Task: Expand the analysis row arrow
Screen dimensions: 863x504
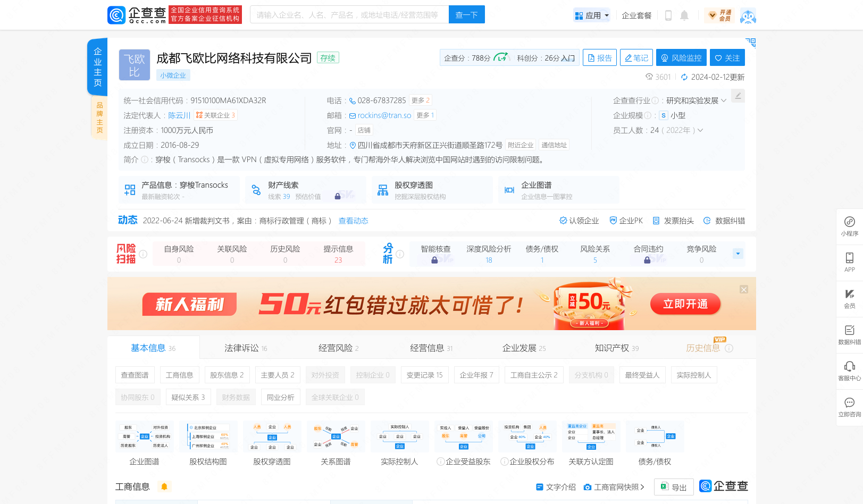Action: pyautogui.click(x=738, y=254)
